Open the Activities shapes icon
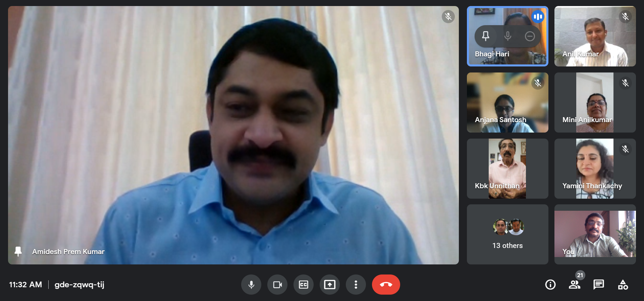The image size is (644, 301). 623,285
